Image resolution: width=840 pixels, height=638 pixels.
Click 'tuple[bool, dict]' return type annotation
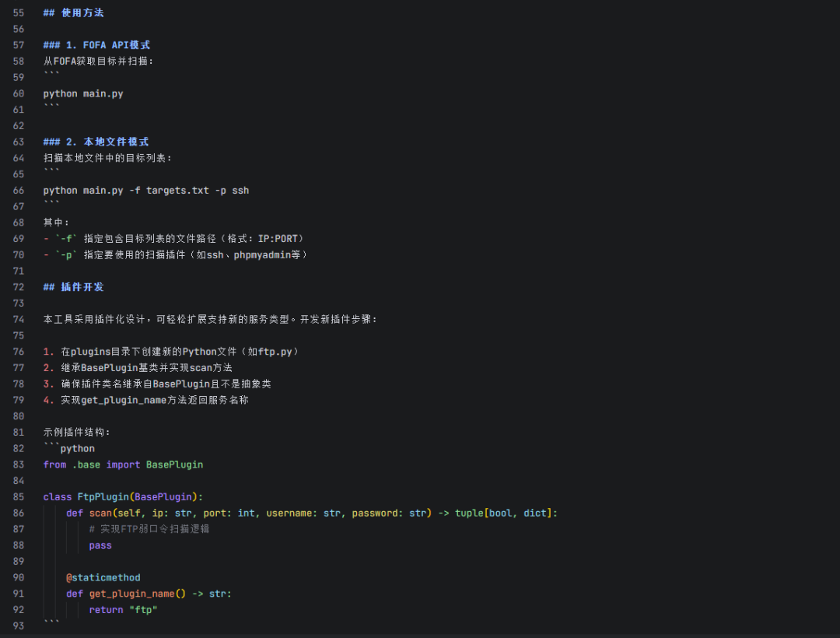click(503, 514)
